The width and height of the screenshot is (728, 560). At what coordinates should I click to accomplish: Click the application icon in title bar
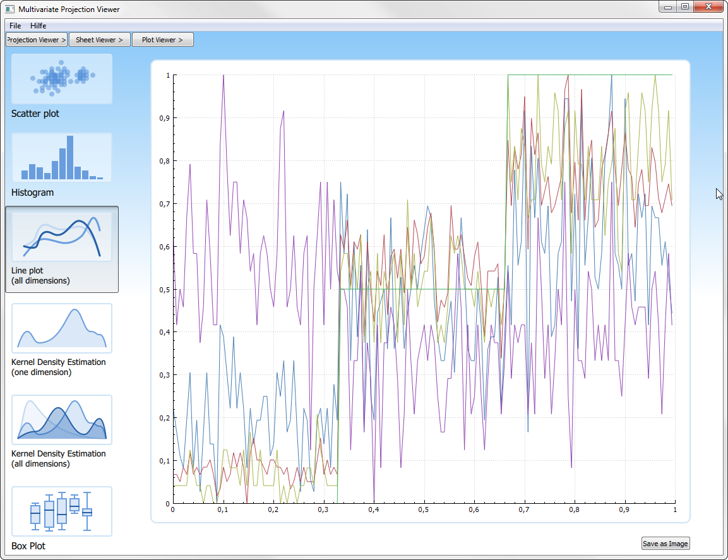click(x=9, y=9)
